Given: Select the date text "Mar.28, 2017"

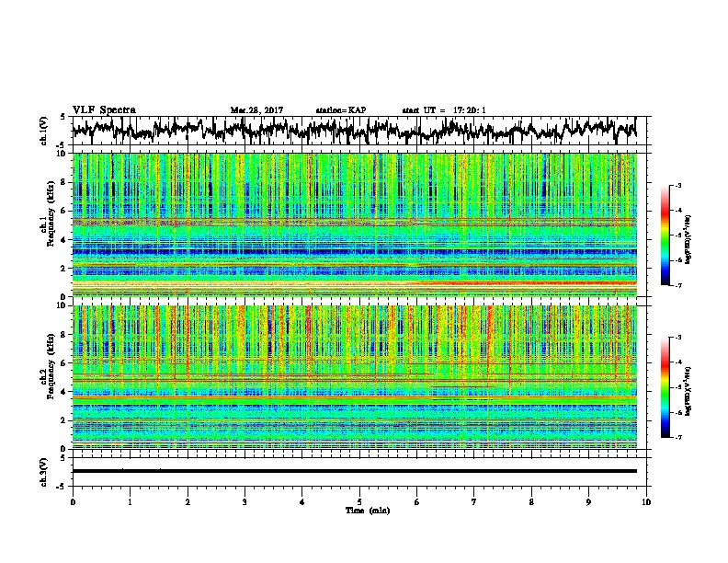Looking at the screenshot, I should (x=256, y=110).
